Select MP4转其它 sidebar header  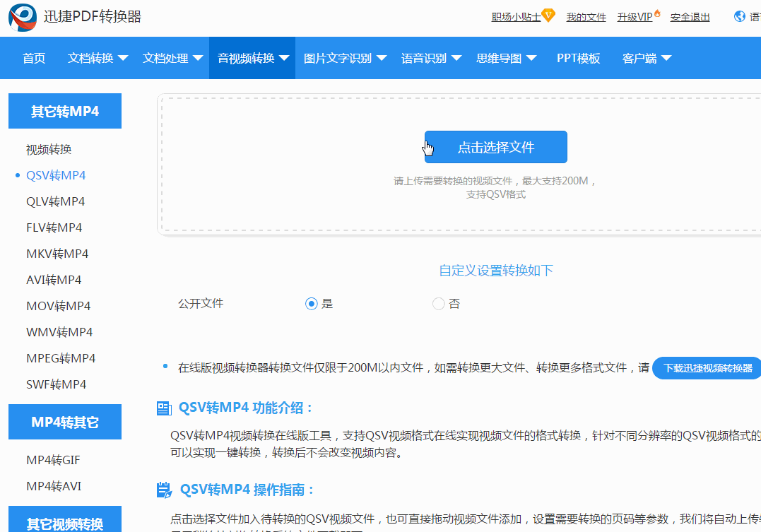(65, 422)
